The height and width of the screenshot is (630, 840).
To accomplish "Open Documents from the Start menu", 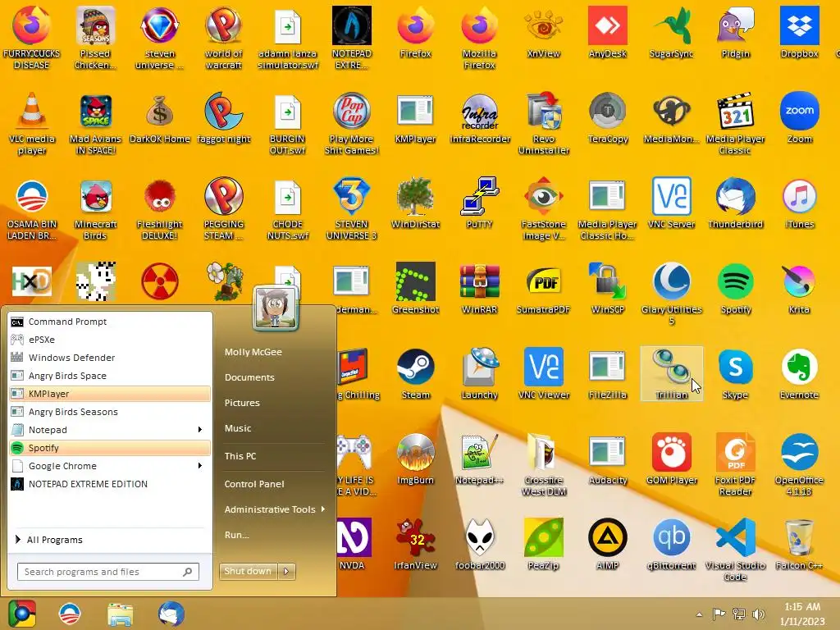I will (x=249, y=377).
